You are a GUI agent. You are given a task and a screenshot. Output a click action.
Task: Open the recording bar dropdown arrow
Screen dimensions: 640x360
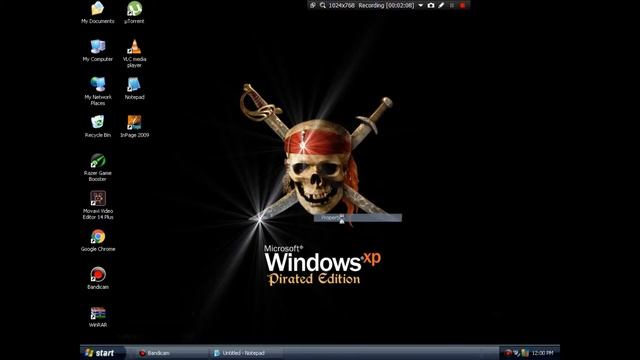pyautogui.click(x=420, y=5)
